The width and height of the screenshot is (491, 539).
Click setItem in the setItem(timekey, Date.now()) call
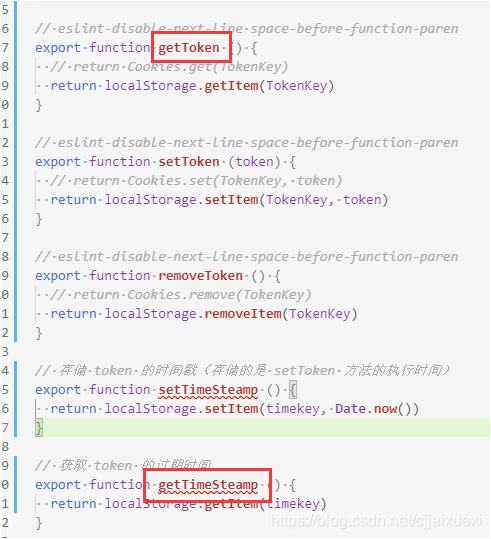[231, 409]
